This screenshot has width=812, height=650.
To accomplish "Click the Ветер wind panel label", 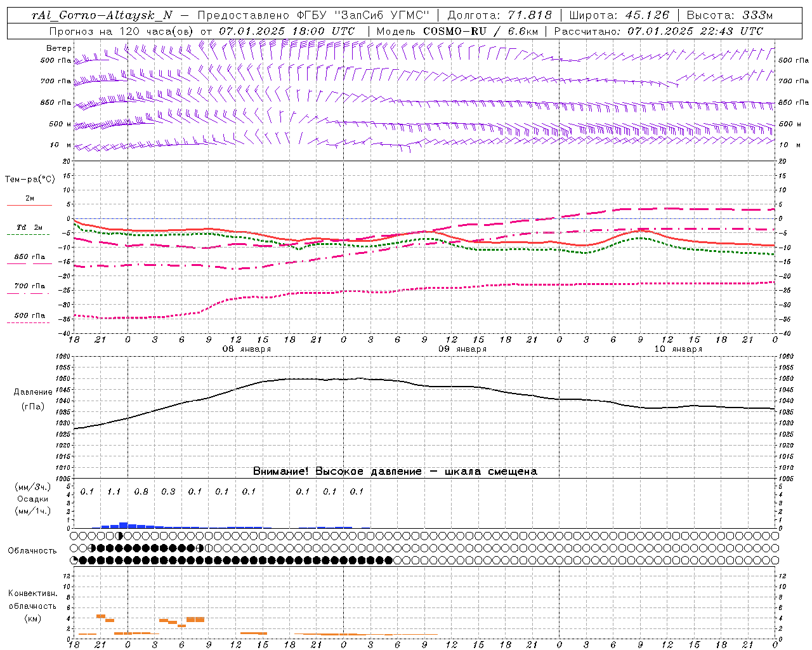I will pyautogui.click(x=58, y=48).
